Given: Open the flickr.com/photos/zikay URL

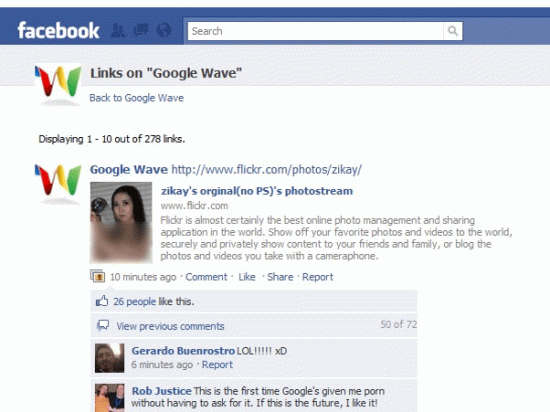Looking at the screenshot, I should pos(267,170).
